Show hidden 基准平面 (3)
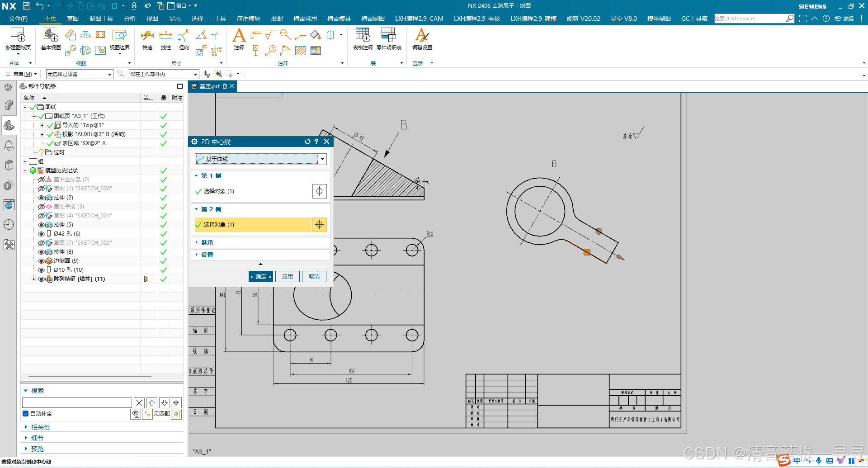 (x=41, y=207)
